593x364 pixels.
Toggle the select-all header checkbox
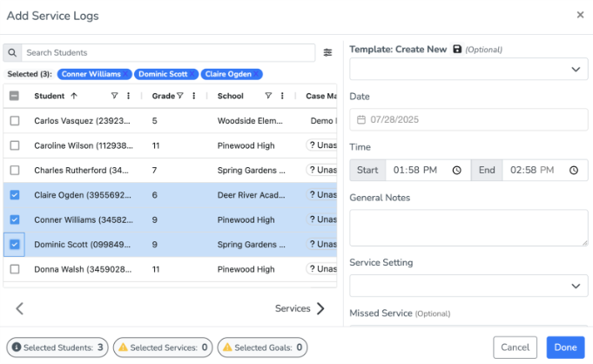(x=15, y=96)
